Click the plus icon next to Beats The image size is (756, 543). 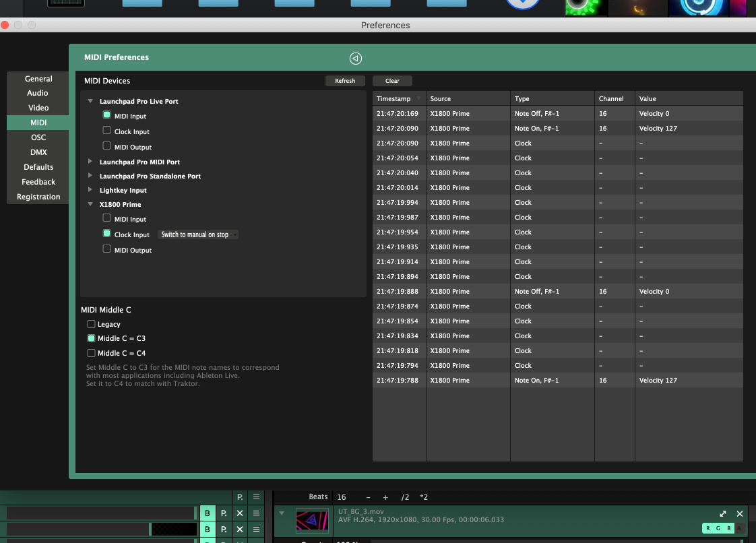pos(385,497)
